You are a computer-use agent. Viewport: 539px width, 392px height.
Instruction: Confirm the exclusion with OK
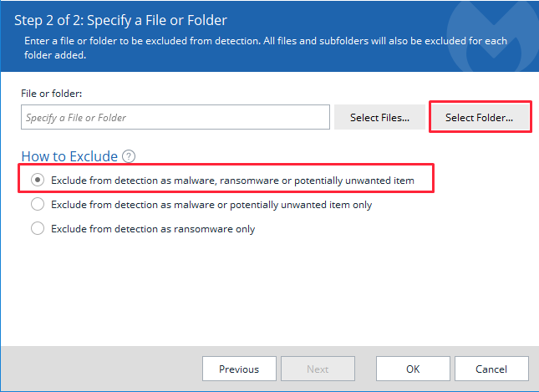413,369
